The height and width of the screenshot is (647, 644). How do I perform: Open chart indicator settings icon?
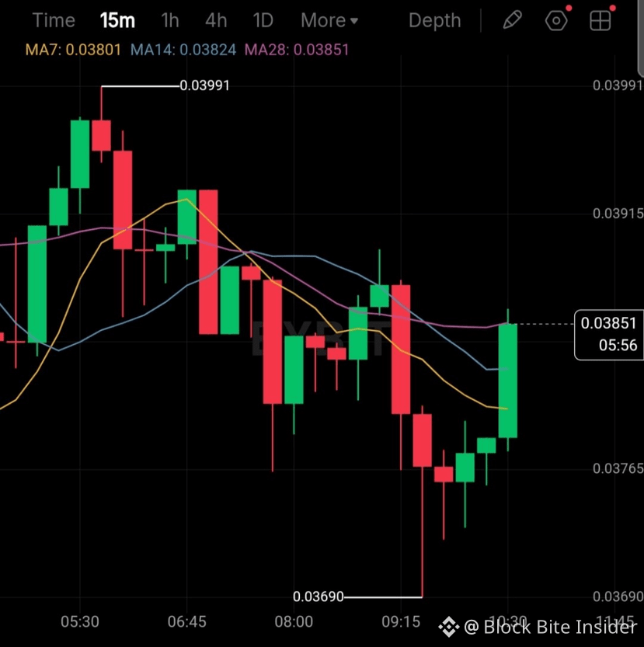(x=556, y=20)
